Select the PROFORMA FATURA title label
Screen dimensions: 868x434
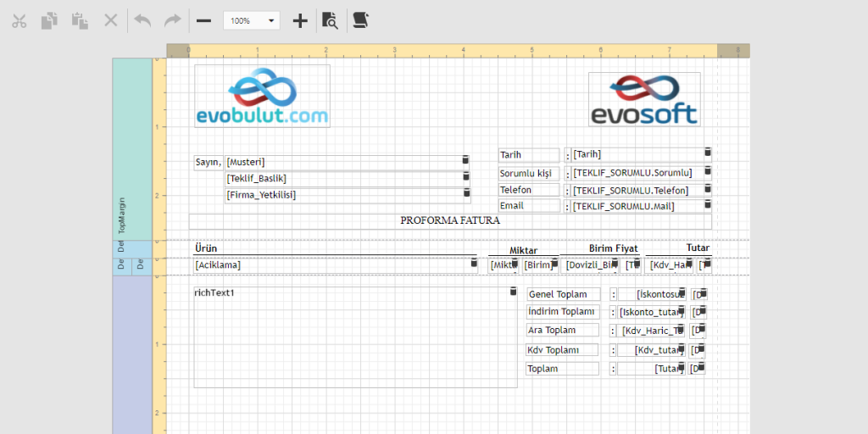click(450, 221)
